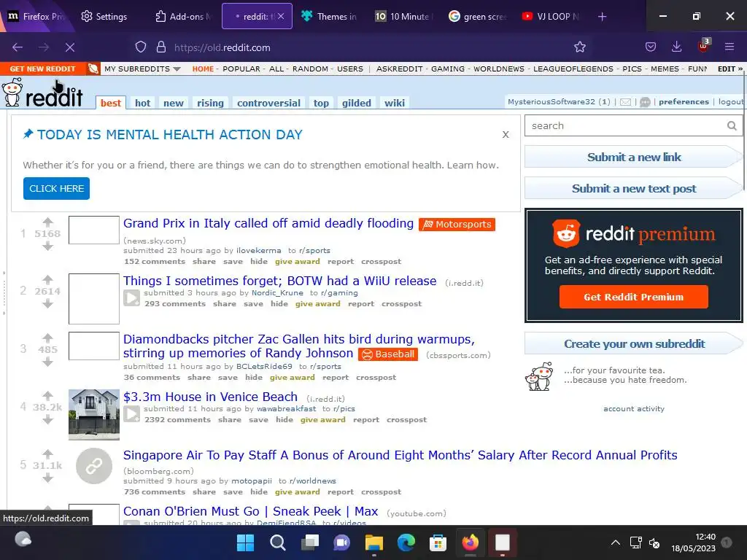This screenshot has width=747, height=560.
Task: Select the gilded tab
Action: pyautogui.click(x=356, y=103)
